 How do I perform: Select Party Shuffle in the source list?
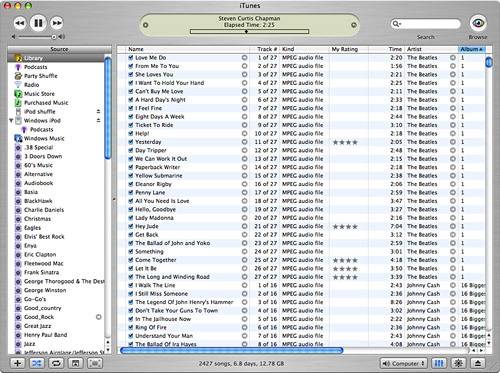(x=41, y=76)
